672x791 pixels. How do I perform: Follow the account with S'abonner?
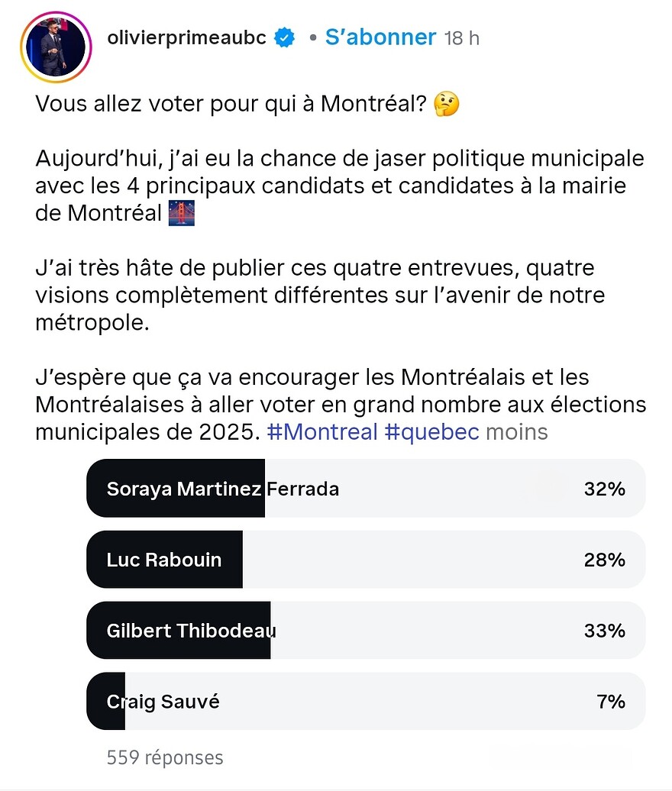pyautogui.click(x=380, y=37)
